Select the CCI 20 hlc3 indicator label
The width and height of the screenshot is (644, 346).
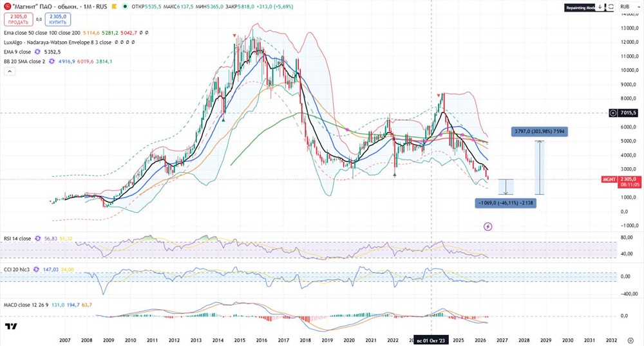17,269
